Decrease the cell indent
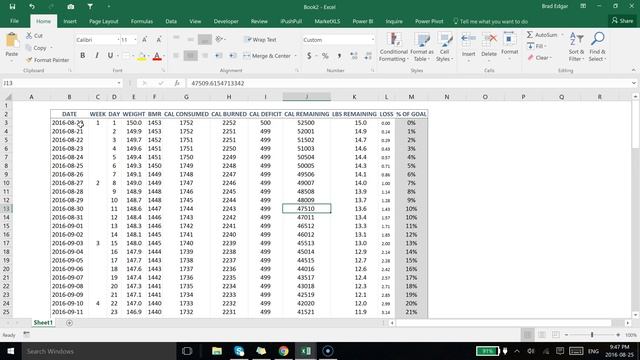 coord(219,56)
